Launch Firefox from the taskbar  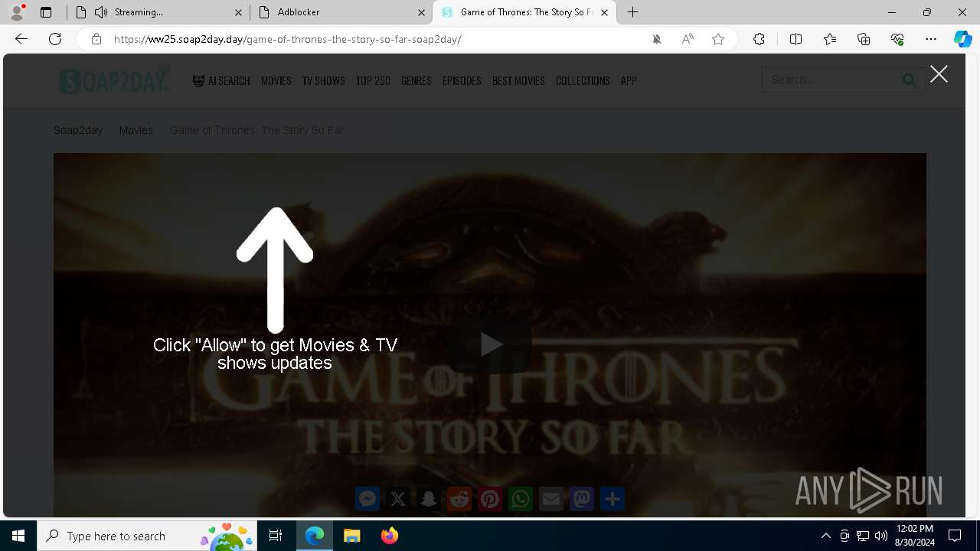389,536
